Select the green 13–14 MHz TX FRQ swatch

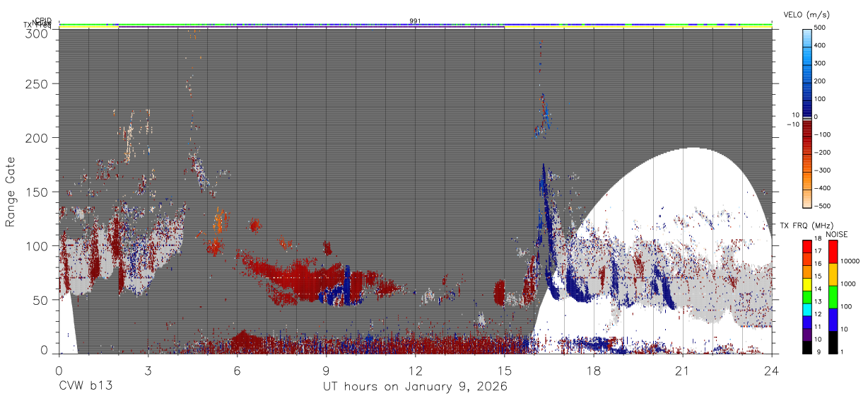(x=807, y=297)
